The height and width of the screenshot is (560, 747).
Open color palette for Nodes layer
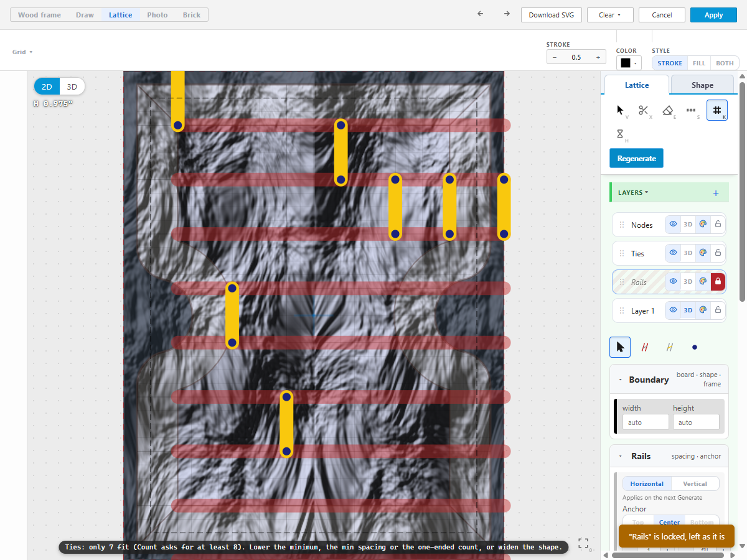pos(703,225)
